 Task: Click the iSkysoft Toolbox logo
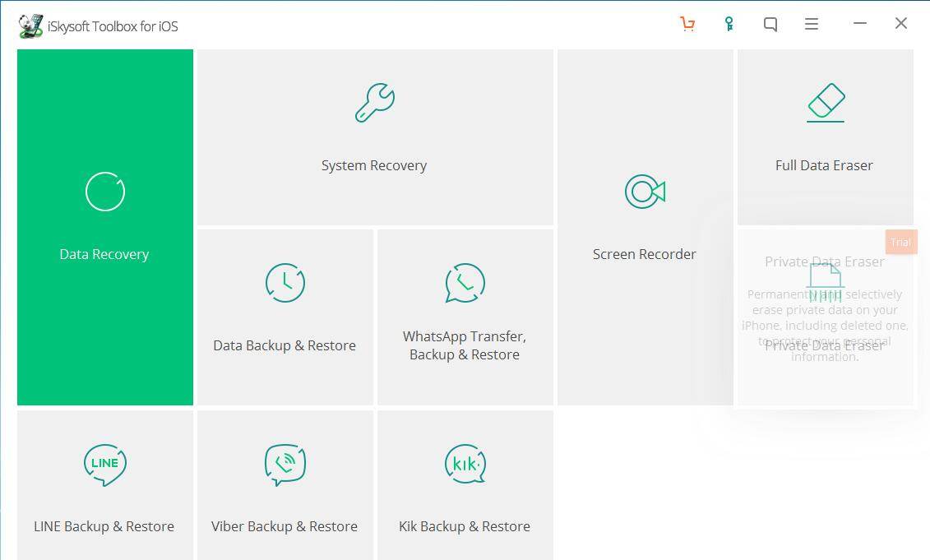tap(30, 25)
